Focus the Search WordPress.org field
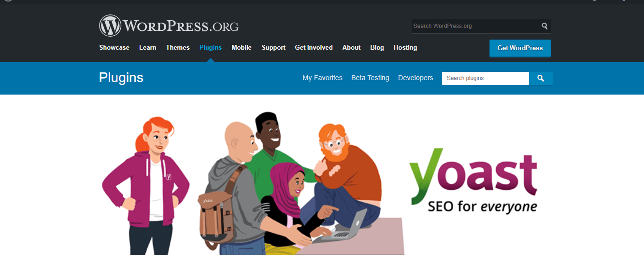The height and width of the screenshot is (262, 644). tap(476, 26)
